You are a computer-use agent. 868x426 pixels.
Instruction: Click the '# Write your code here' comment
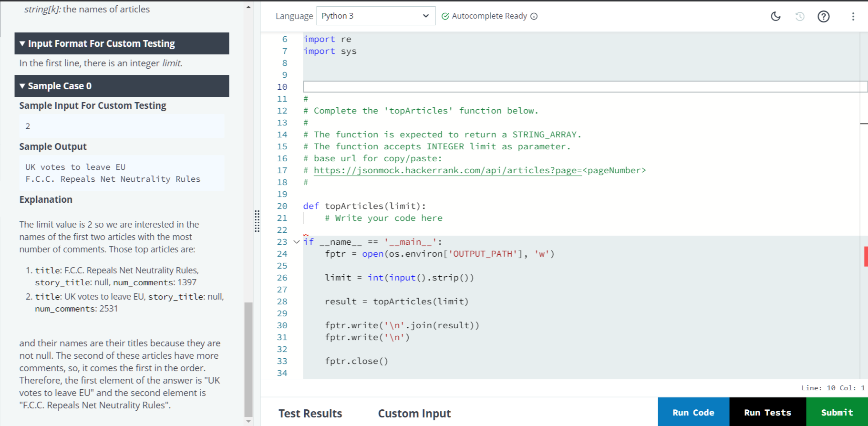383,218
